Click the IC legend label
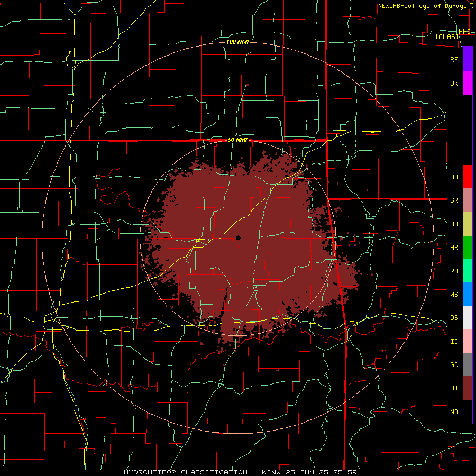476x476 pixels. coord(454,342)
